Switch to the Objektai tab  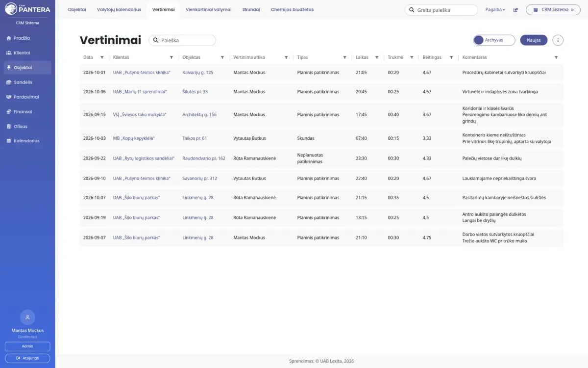click(x=77, y=9)
